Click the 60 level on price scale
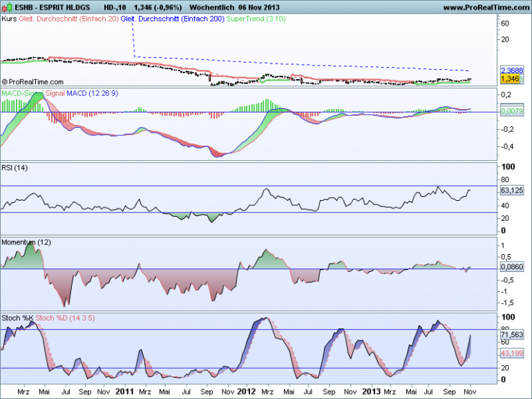This screenshot has height=399, width=532. pyautogui.click(x=505, y=23)
